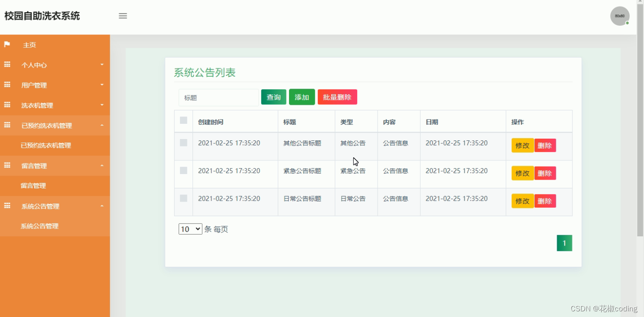The width and height of the screenshot is (644, 317).
Task: Open the 10 per-page dropdown
Action: point(190,229)
